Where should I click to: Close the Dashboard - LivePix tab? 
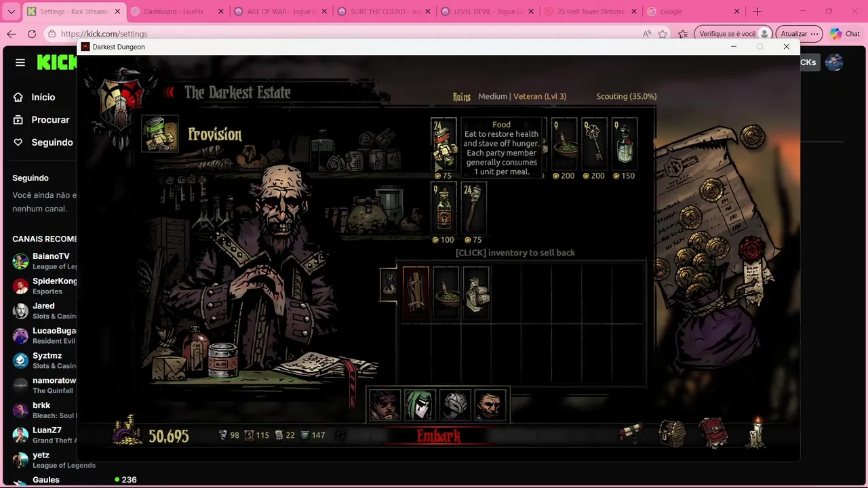click(221, 12)
